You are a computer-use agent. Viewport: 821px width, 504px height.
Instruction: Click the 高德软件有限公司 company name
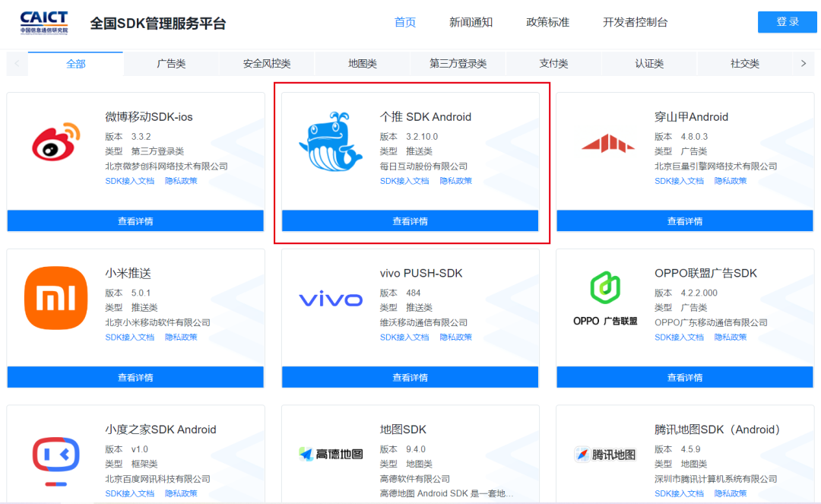pyautogui.click(x=415, y=479)
